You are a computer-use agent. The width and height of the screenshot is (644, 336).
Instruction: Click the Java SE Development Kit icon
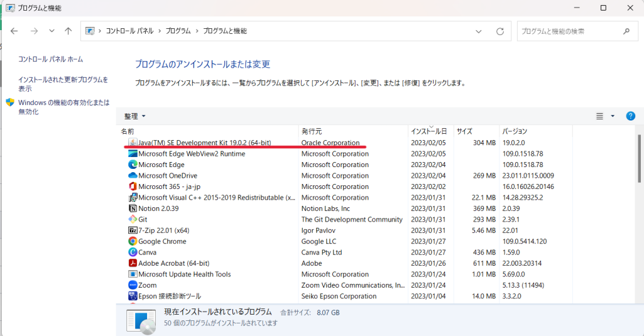(133, 143)
